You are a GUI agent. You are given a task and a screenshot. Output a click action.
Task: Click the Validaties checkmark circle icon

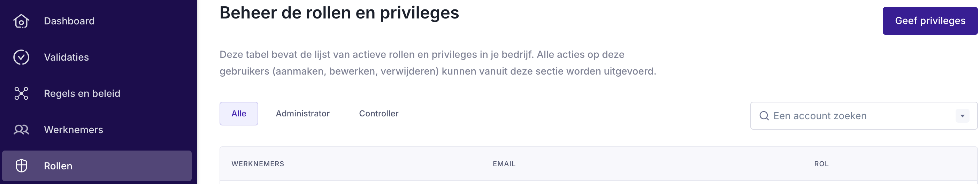[21, 58]
